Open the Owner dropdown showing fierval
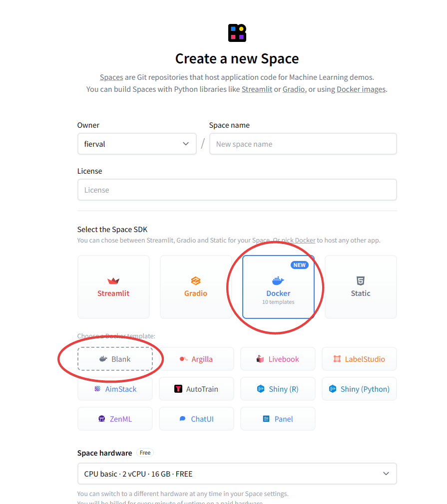 click(x=136, y=144)
